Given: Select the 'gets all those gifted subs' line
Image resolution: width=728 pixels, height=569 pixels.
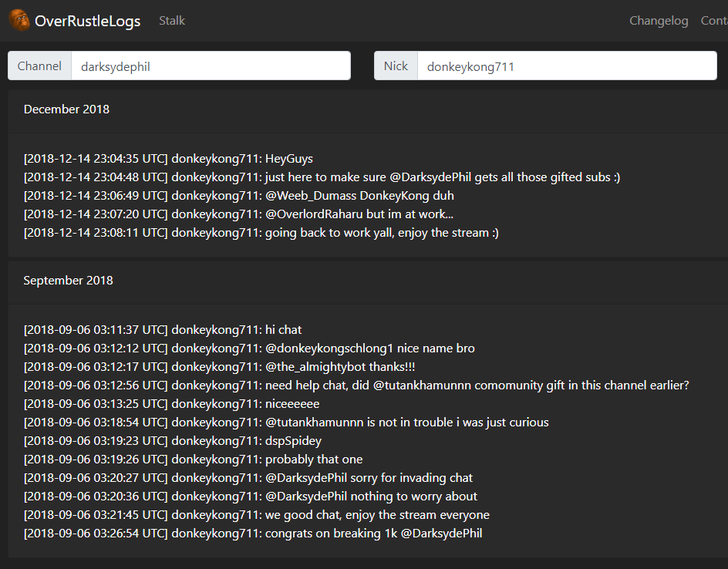Looking at the screenshot, I should [x=322, y=177].
